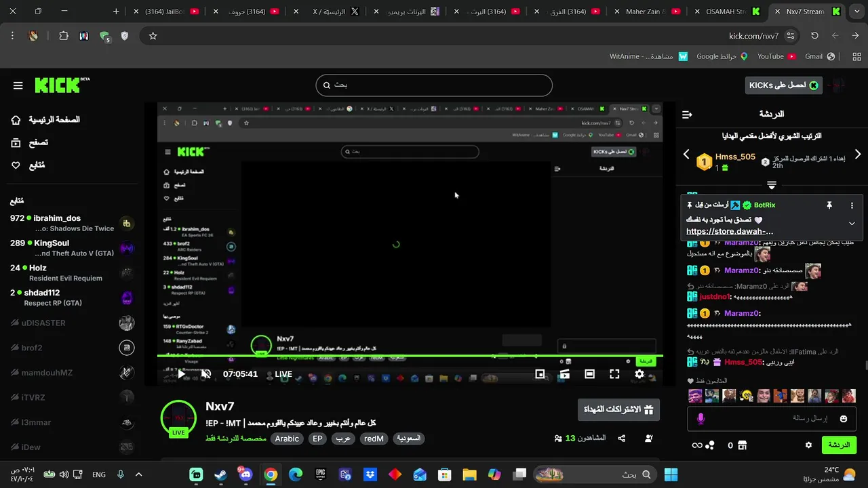Open the chat shop icon
Screen dimensions: 868x488
[743, 445]
